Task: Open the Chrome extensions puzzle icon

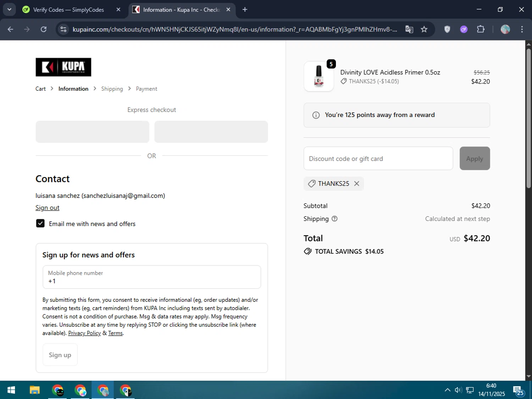Action: tap(481, 29)
